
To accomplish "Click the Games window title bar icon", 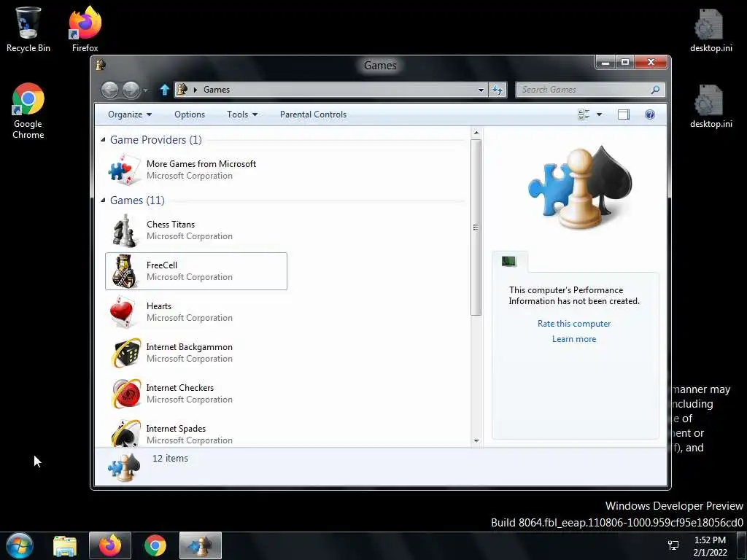I will click(x=101, y=65).
